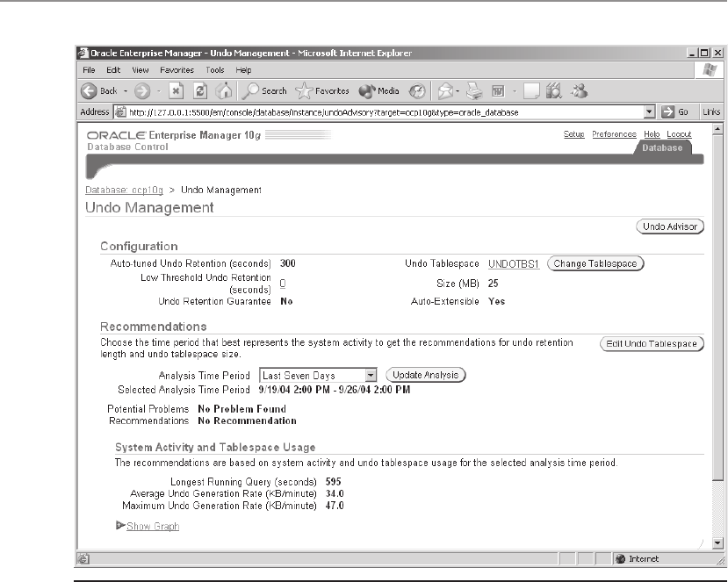Click the page icon in address bar
Viewport: 728px width, 582px height.
[120, 111]
